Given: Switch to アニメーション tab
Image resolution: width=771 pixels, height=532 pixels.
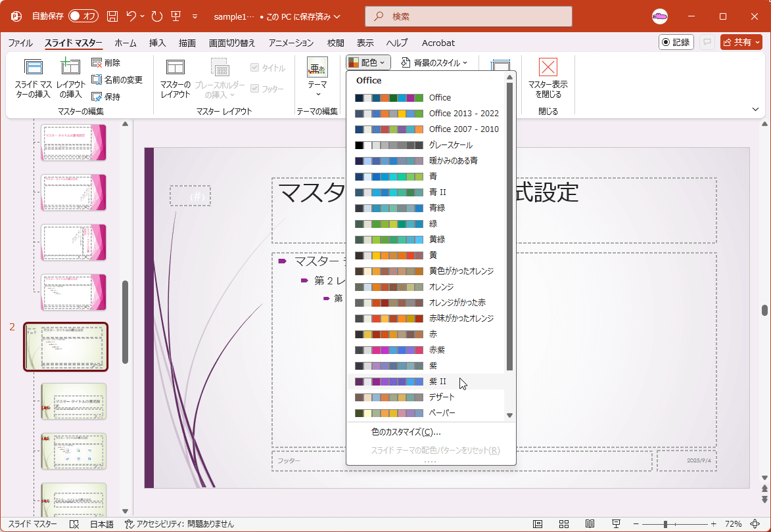Looking at the screenshot, I should (291, 43).
